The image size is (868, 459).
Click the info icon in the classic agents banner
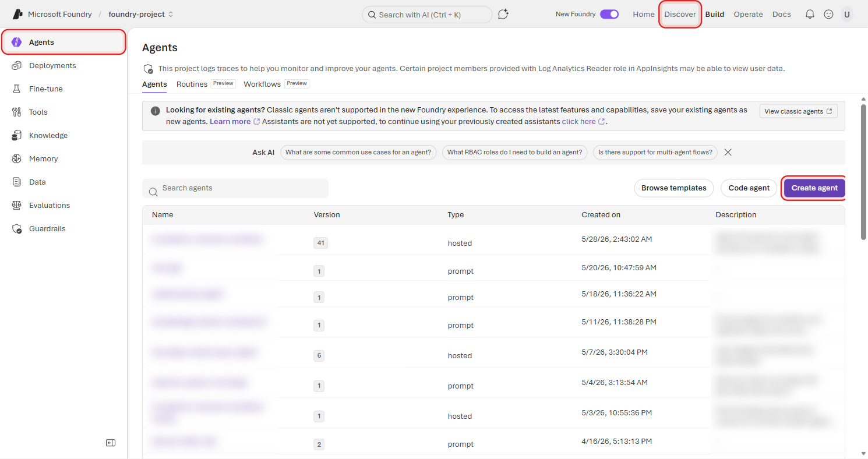coord(155,110)
